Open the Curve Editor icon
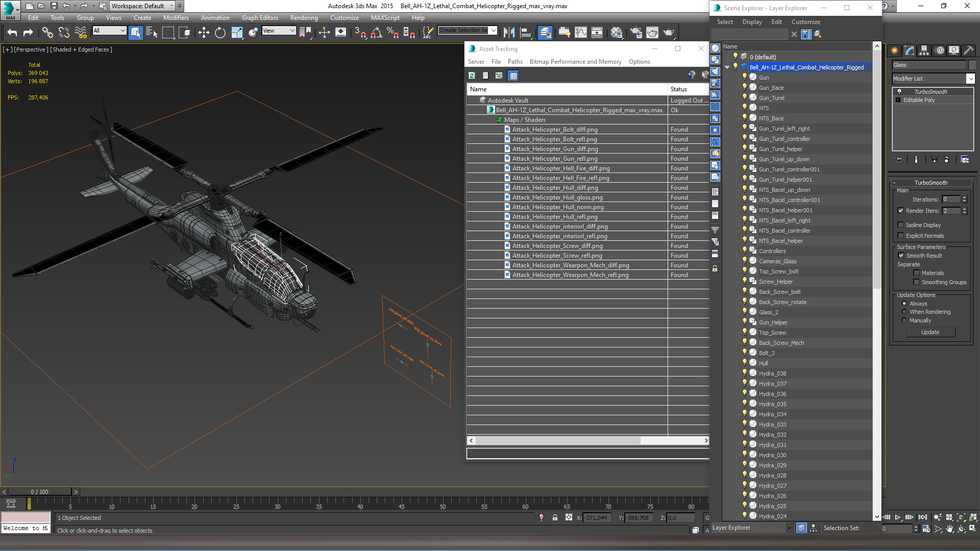The image size is (980, 551). pyautogui.click(x=581, y=33)
